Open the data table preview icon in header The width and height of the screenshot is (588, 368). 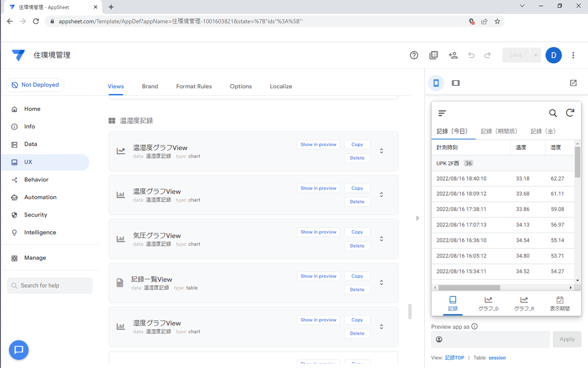[434, 55]
